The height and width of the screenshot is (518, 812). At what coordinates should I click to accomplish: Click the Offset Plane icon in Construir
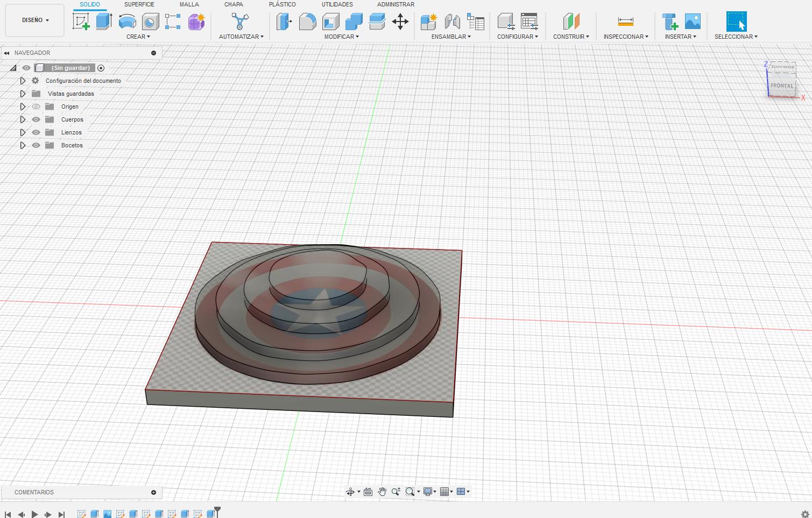tap(571, 22)
